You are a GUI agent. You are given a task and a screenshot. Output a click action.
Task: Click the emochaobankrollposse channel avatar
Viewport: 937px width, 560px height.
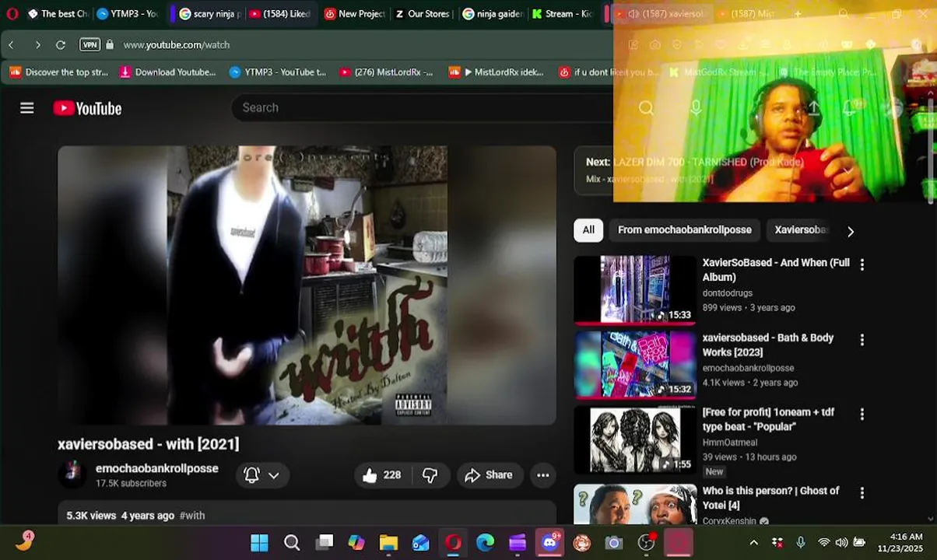click(72, 473)
